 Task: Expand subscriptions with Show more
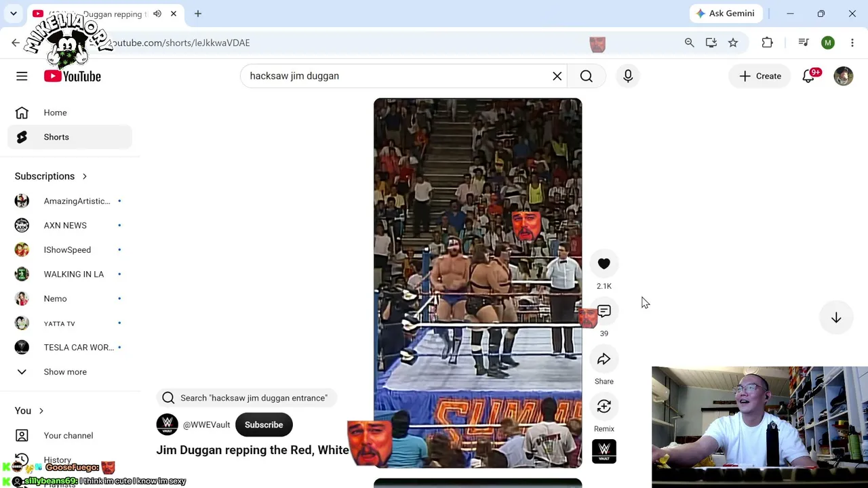[x=70, y=371]
